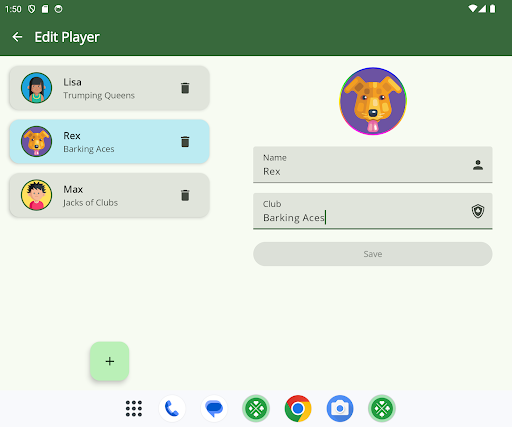Image resolution: width=512 pixels, height=427 pixels.
Task: Open the Phone app in dock
Action: (172, 408)
